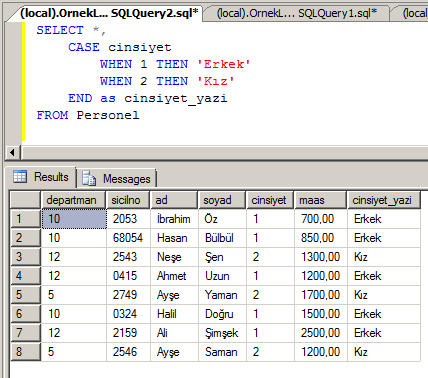Click maas cell '2500,00'
428x378 pixels.
[x=321, y=333]
